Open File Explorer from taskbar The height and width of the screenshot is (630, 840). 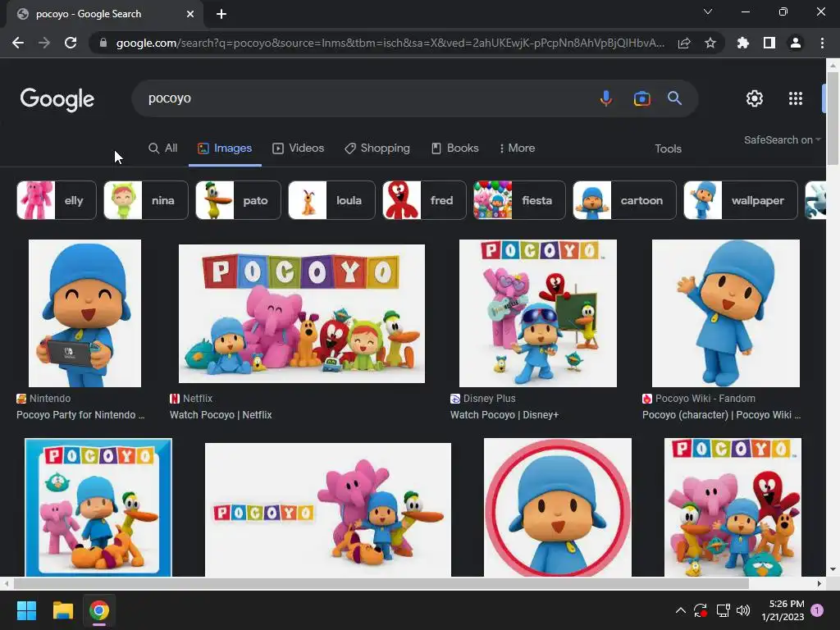(62, 610)
